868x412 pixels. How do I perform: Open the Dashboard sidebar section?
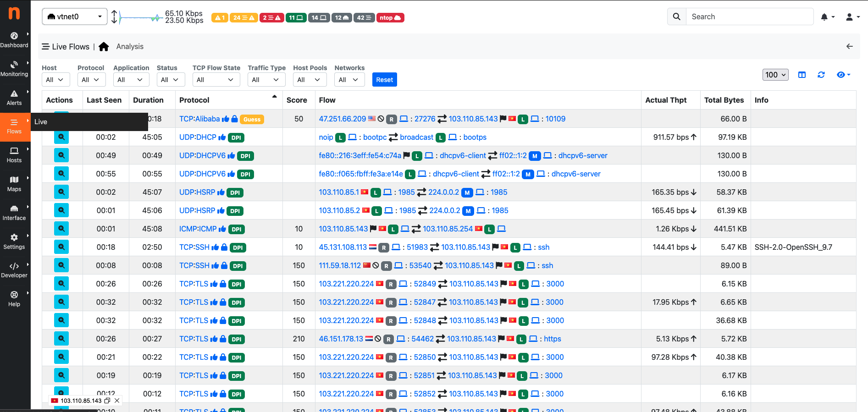[x=14, y=40]
